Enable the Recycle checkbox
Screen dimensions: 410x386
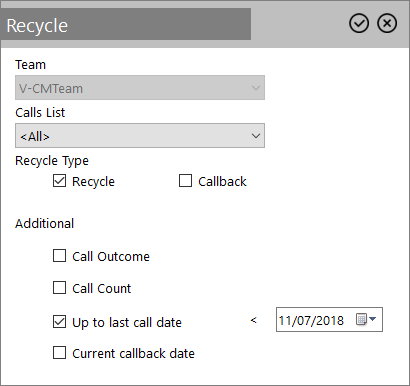tap(59, 181)
